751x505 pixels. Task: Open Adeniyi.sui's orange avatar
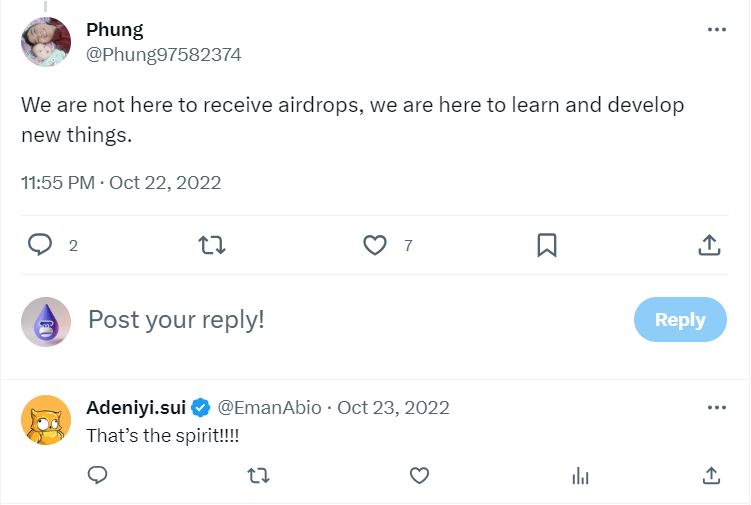[46, 420]
